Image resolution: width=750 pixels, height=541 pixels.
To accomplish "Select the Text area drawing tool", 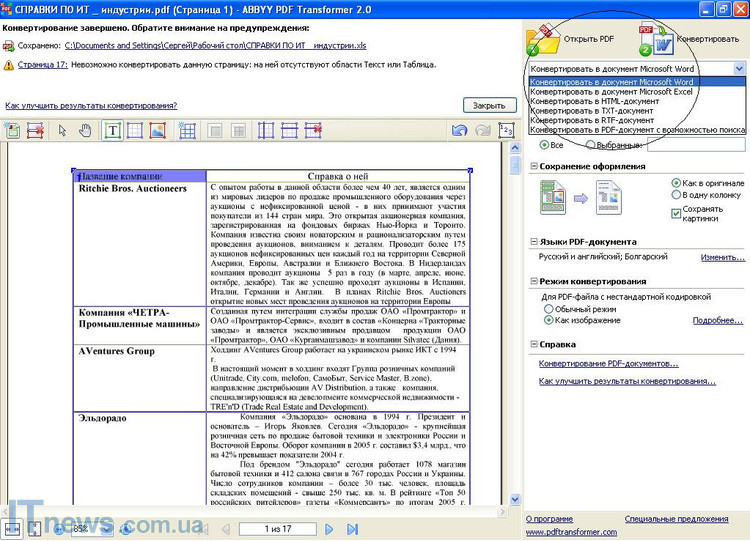I will (x=112, y=130).
